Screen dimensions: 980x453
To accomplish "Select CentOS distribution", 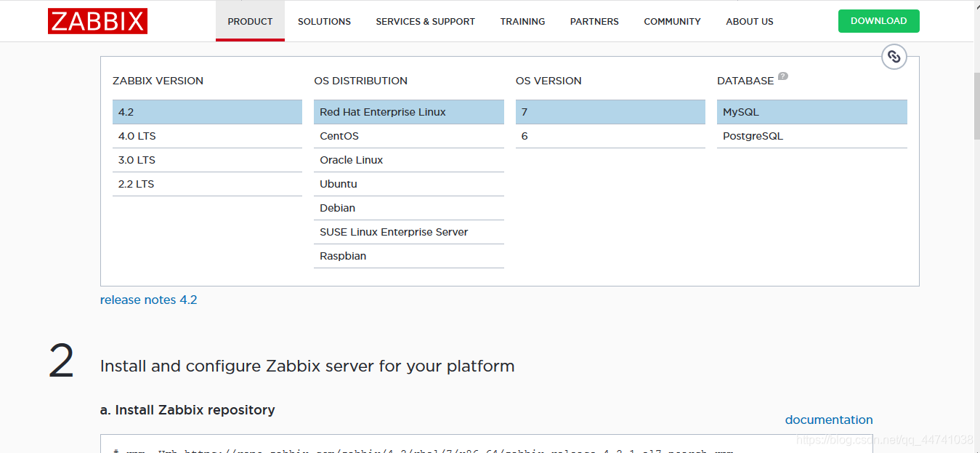I will [409, 136].
